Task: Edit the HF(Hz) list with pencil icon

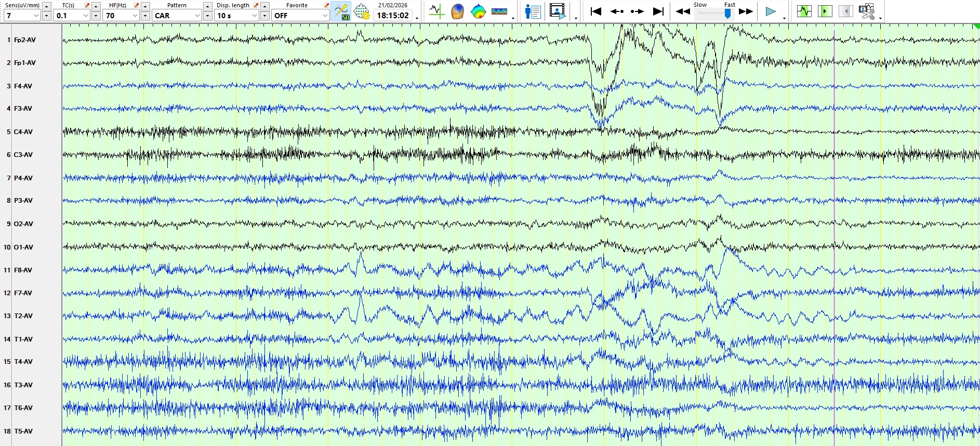Action: point(136,5)
